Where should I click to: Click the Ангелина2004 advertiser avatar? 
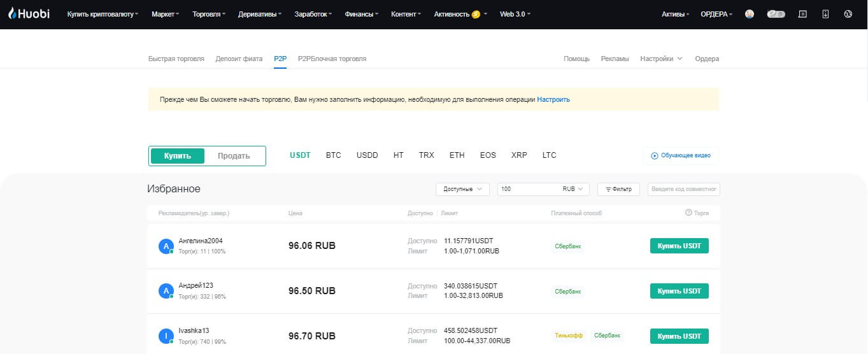tap(166, 246)
